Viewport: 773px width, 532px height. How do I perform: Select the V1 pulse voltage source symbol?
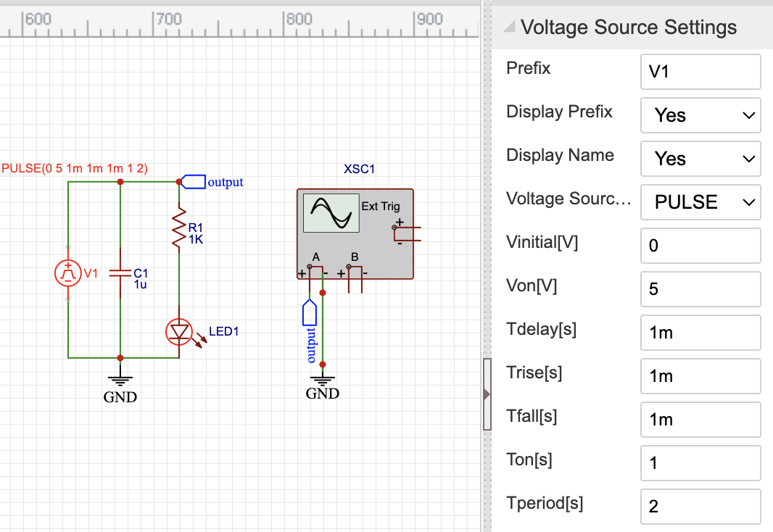pyautogui.click(x=68, y=273)
